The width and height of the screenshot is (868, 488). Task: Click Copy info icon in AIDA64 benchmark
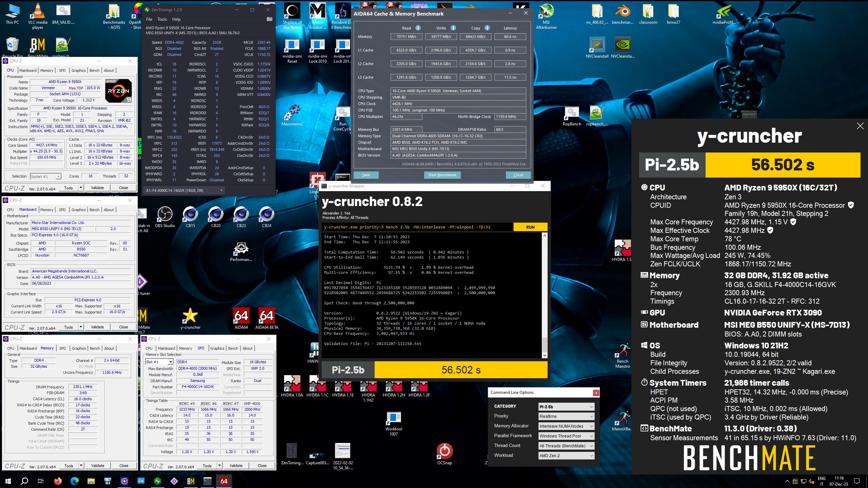(x=487, y=28)
